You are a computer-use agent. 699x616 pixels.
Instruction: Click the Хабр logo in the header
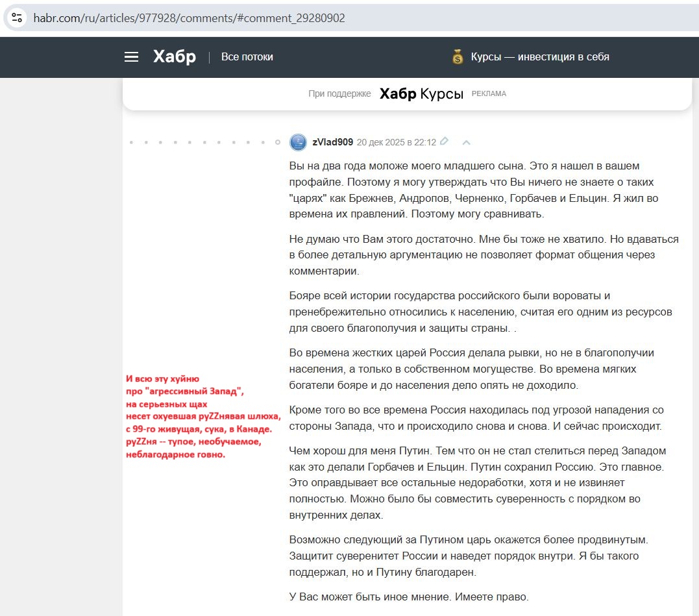(174, 57)
